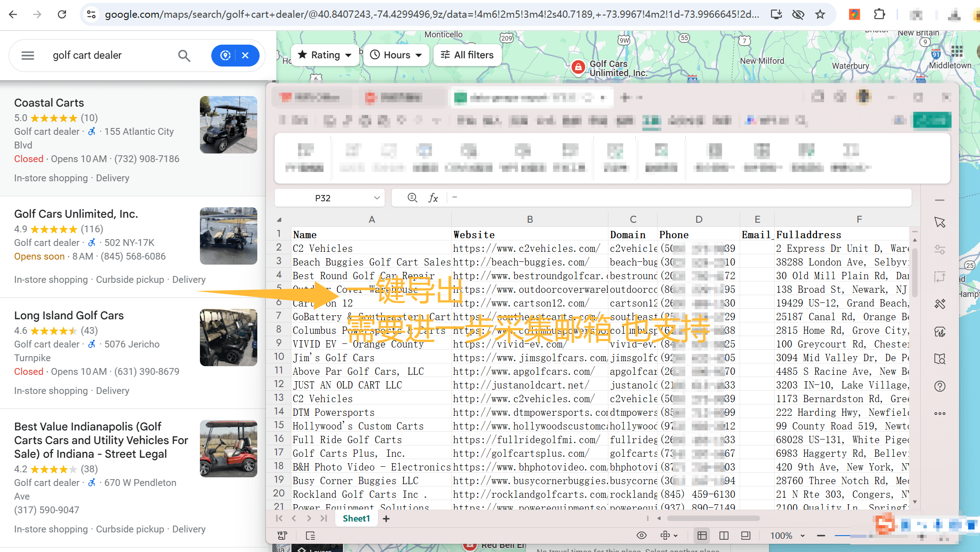This screenshot has width=980, height=552.
Task: Open Long Island Golf Cars listing
Action: pyautogui.click(x=69, y=316)
